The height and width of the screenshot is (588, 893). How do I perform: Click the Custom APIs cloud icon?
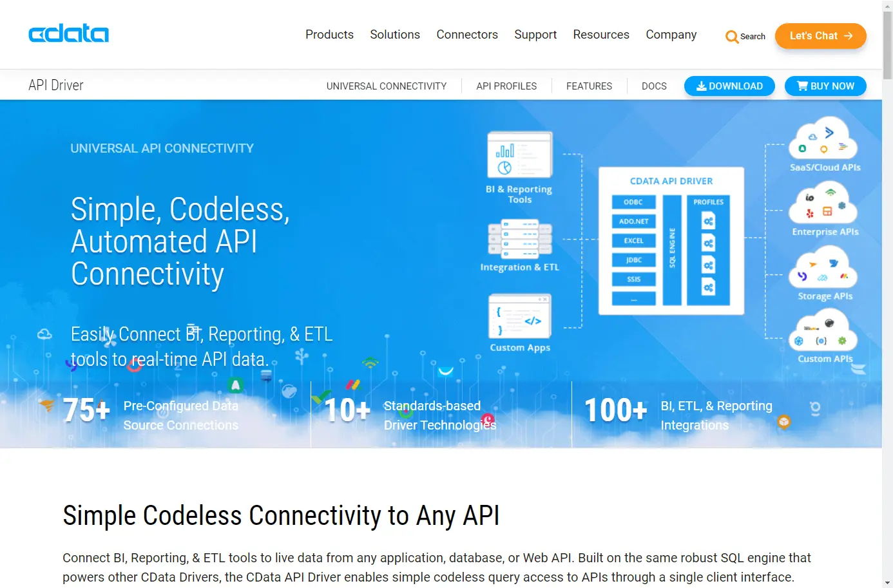823,331
